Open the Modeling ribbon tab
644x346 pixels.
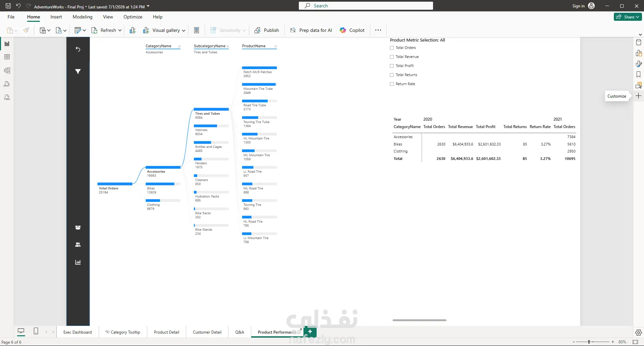coord(83,17)
